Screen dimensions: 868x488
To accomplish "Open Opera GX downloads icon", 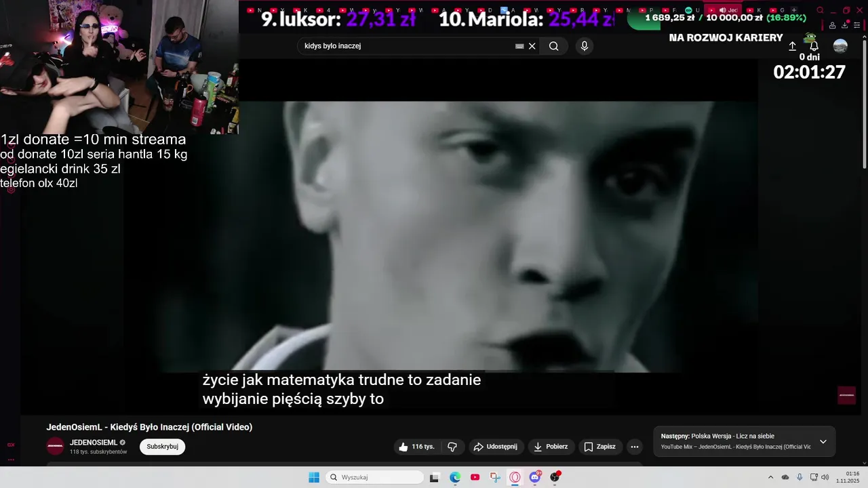I will point(846,26).
